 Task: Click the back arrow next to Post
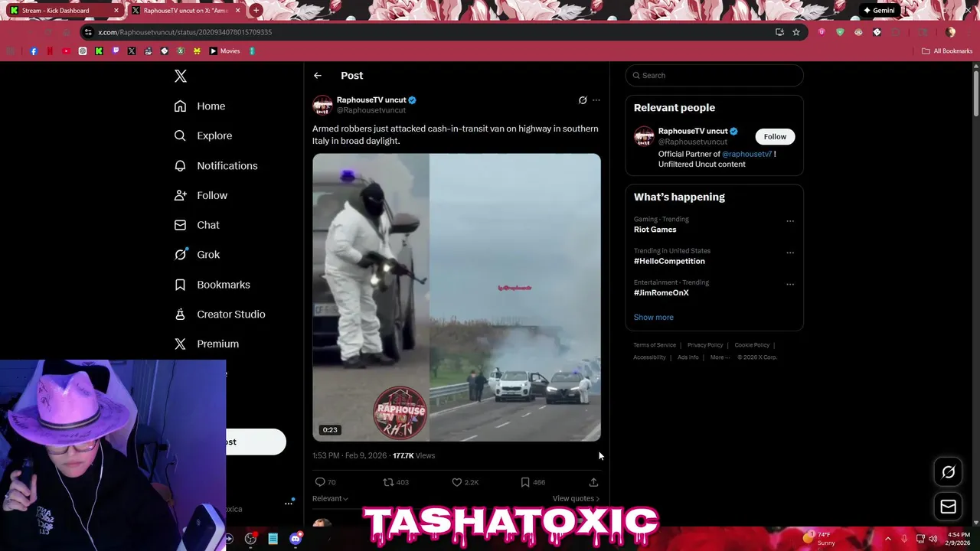[x=318, y=76]
